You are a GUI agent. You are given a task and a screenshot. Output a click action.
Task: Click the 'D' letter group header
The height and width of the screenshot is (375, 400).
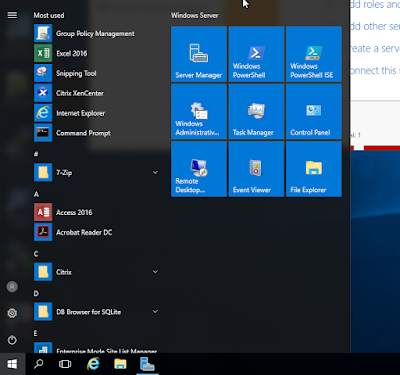pyautogui.click(x=36, y=294)
